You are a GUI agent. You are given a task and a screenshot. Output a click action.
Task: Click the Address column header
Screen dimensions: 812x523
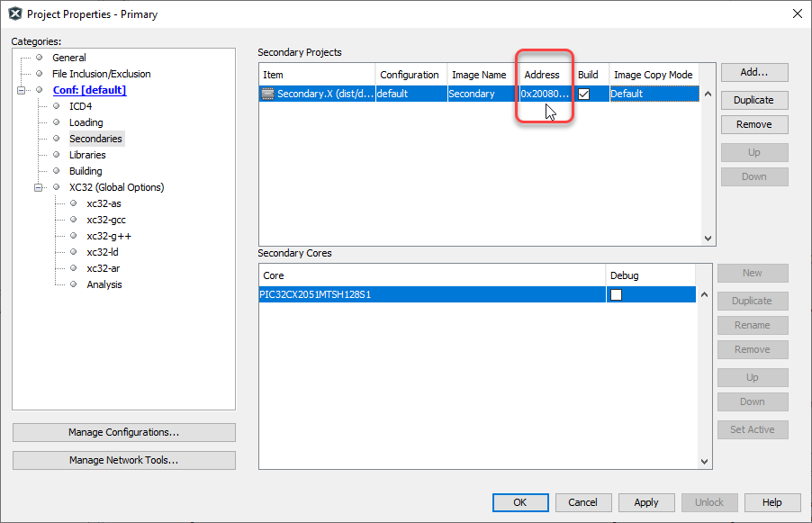pos(542,75)
